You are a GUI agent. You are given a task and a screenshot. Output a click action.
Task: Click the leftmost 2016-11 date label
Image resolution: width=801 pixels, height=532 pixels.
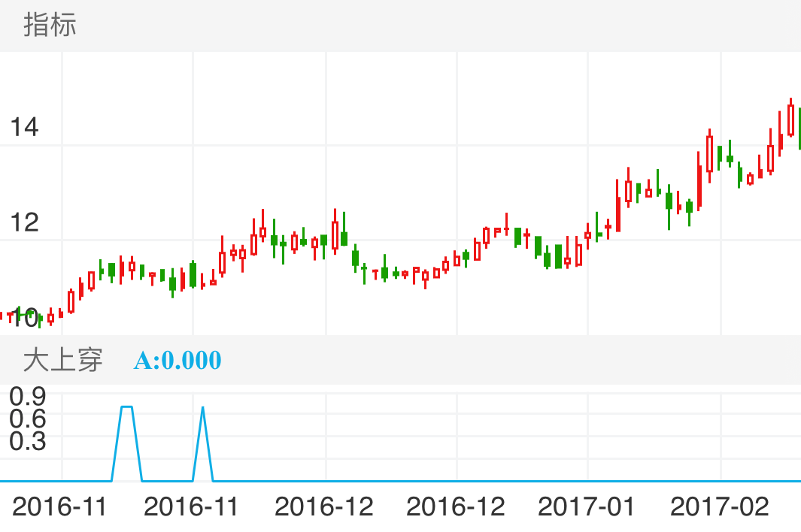pyautogui.click(x=59, y=506)
